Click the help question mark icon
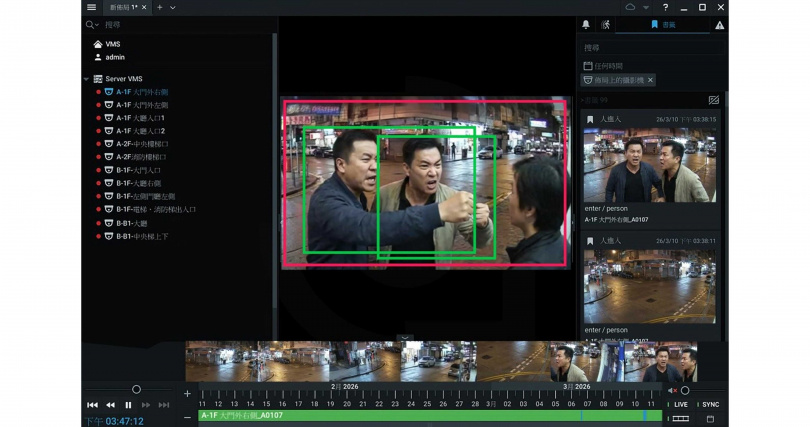 [666, 7]
